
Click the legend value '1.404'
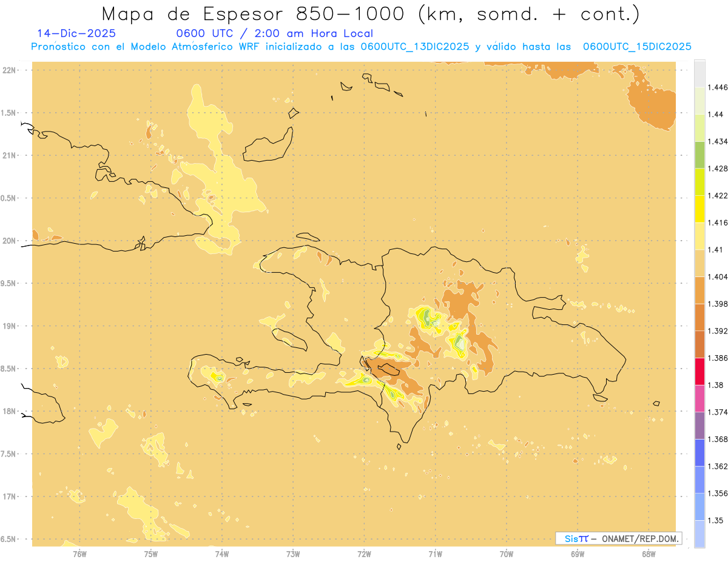point(716,277)
